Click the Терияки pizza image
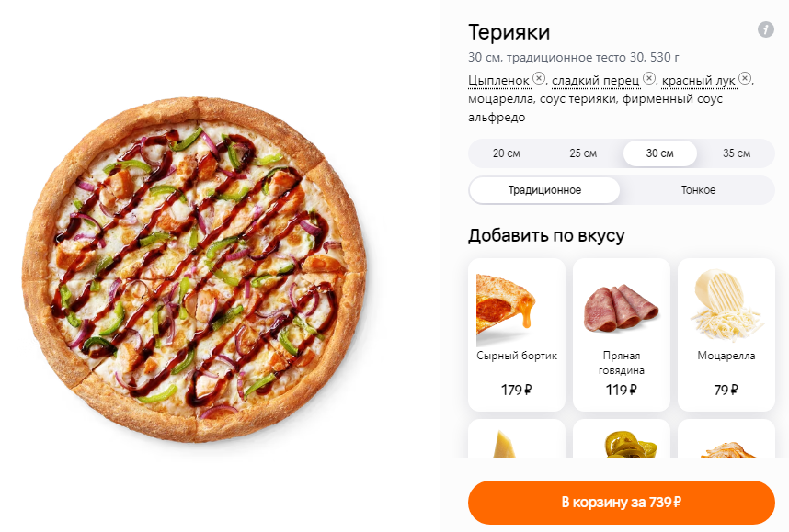 195,269
